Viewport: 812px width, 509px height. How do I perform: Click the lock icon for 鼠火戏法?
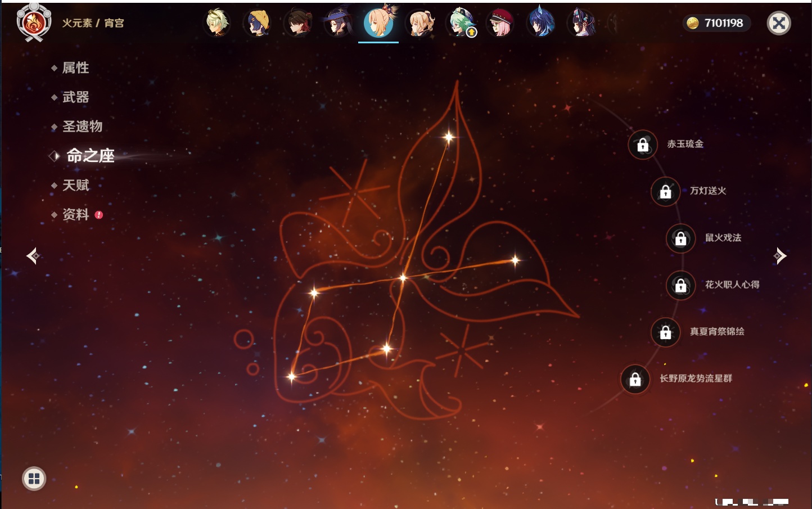pyautogui.click(x=681, y=238)
